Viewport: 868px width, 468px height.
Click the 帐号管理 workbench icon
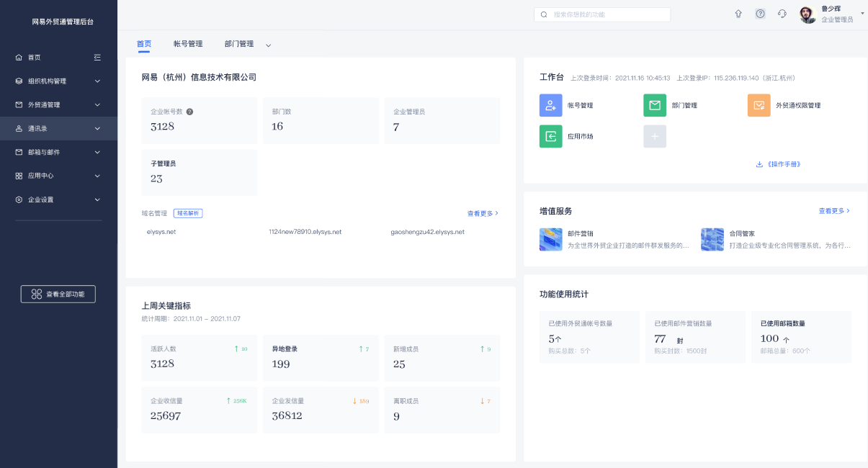[551, 105]
